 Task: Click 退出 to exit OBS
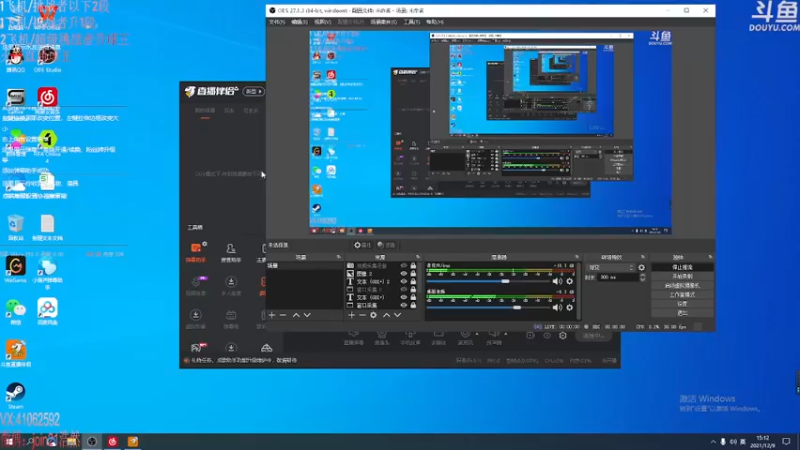click(682, 313)
